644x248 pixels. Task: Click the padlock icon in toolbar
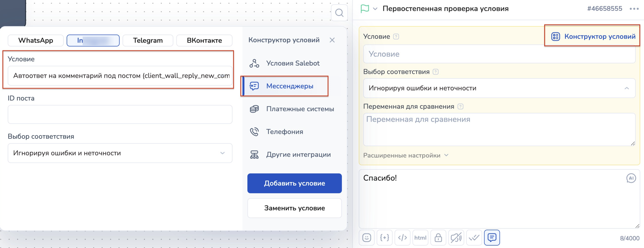pos(438,237)
